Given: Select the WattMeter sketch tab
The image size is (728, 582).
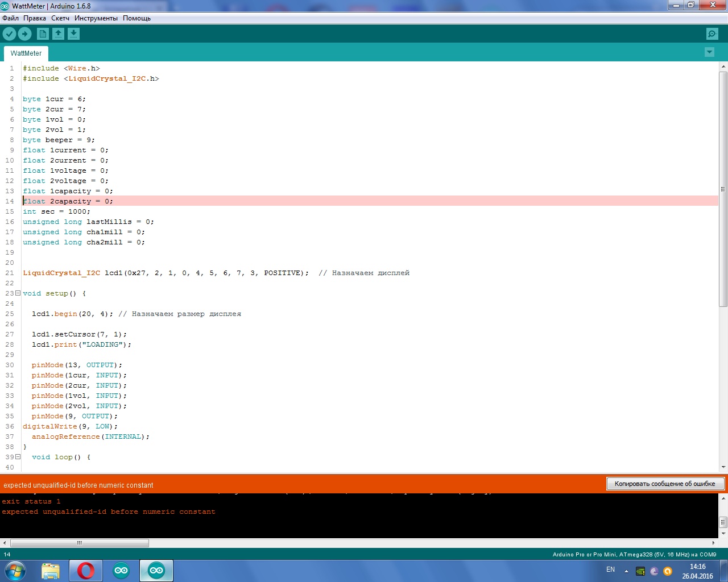Looking at the screenshot, I should pos(26,53).
